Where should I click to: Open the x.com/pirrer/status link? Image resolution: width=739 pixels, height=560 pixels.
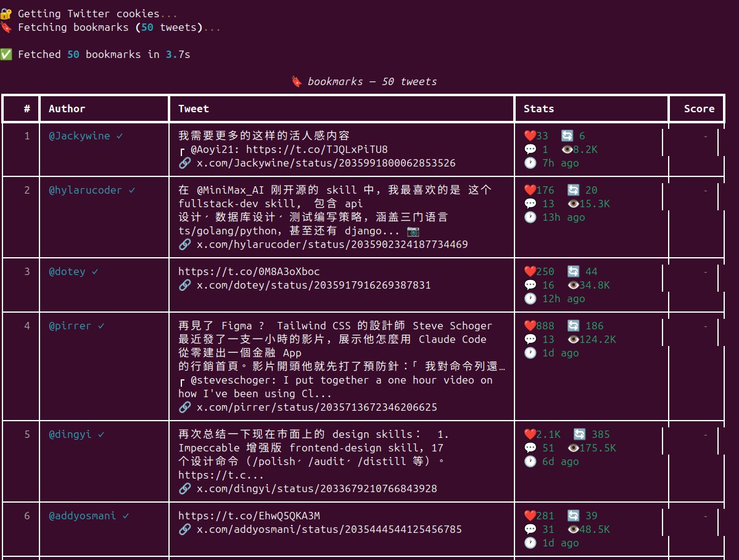[316, 407]
